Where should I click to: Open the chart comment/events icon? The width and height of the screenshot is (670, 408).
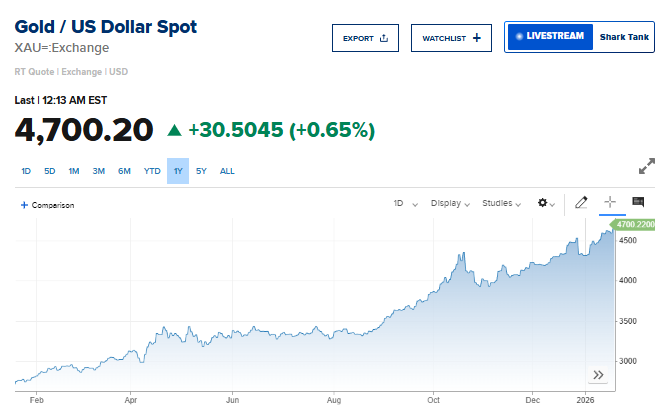pyautogui.click(x=638, y=203)
